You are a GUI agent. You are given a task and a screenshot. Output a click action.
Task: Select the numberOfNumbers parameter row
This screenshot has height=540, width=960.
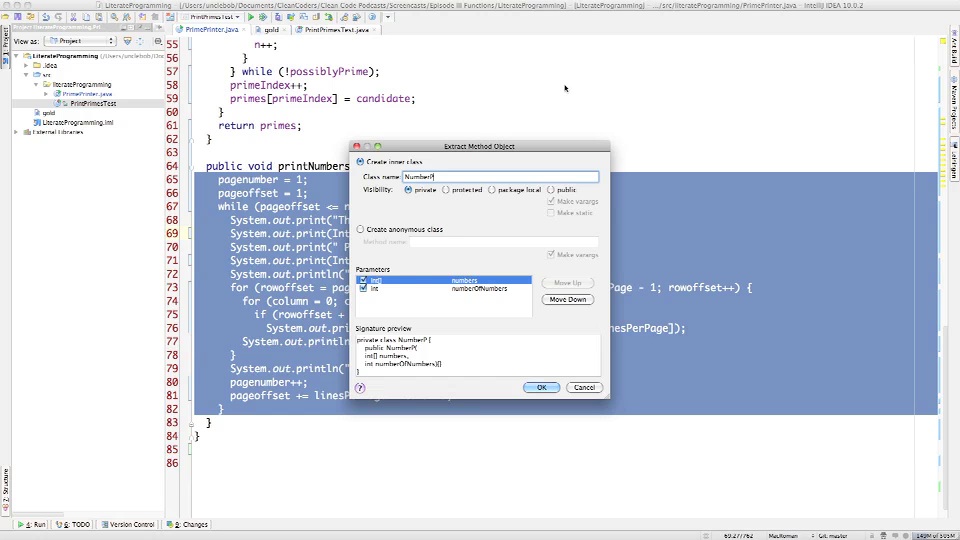coord(444,288)
